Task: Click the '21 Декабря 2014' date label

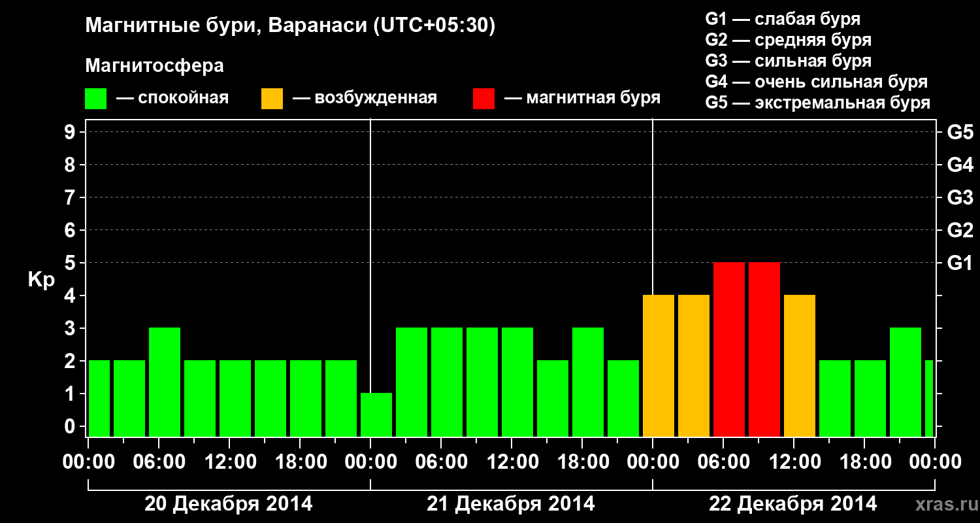Action: pyautogui.click(x=511, y=504)
